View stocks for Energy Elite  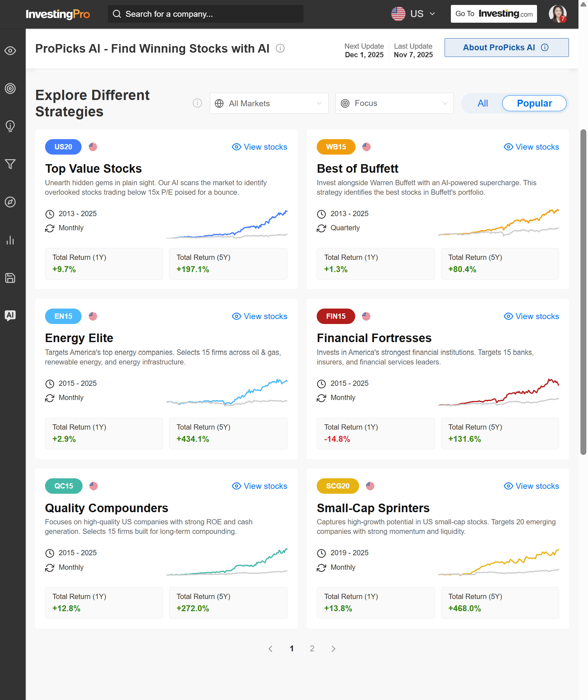tap(260, 316)
